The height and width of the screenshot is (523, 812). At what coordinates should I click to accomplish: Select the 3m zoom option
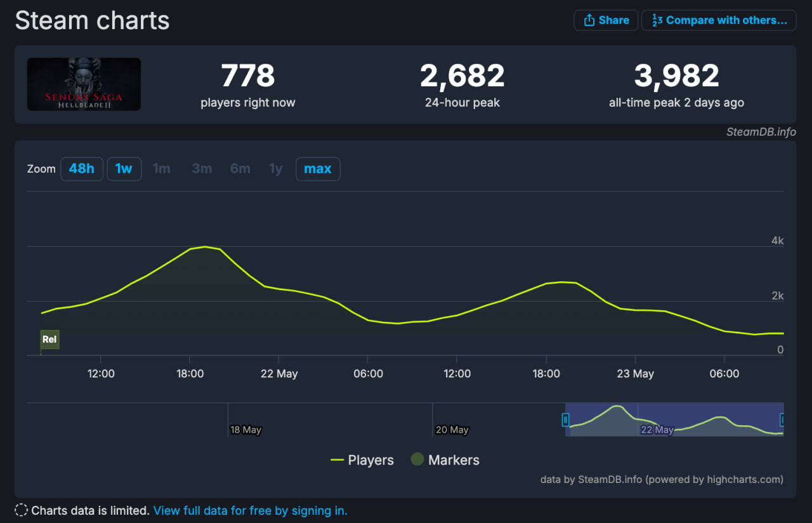(202, 169)
